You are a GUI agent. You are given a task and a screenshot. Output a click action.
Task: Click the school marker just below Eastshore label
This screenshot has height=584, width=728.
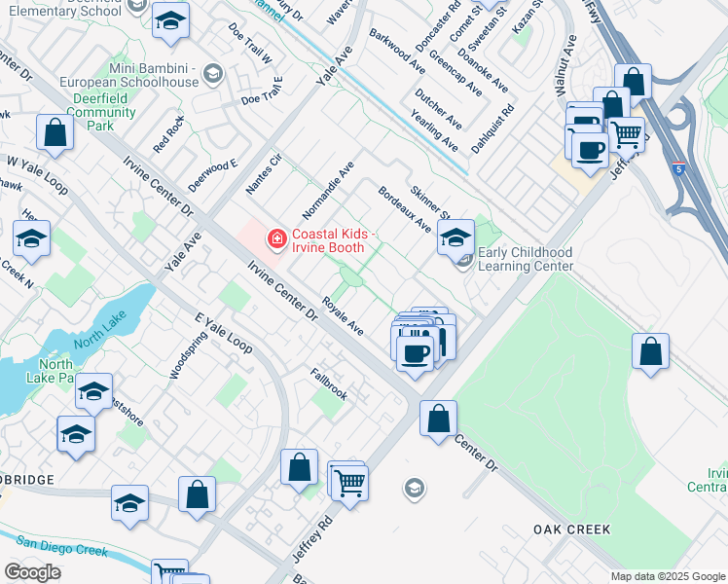coord(76,435)
